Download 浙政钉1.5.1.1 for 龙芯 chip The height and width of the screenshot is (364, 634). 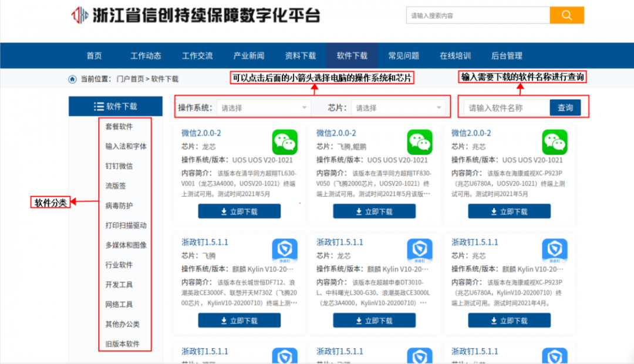pos(375,321)
